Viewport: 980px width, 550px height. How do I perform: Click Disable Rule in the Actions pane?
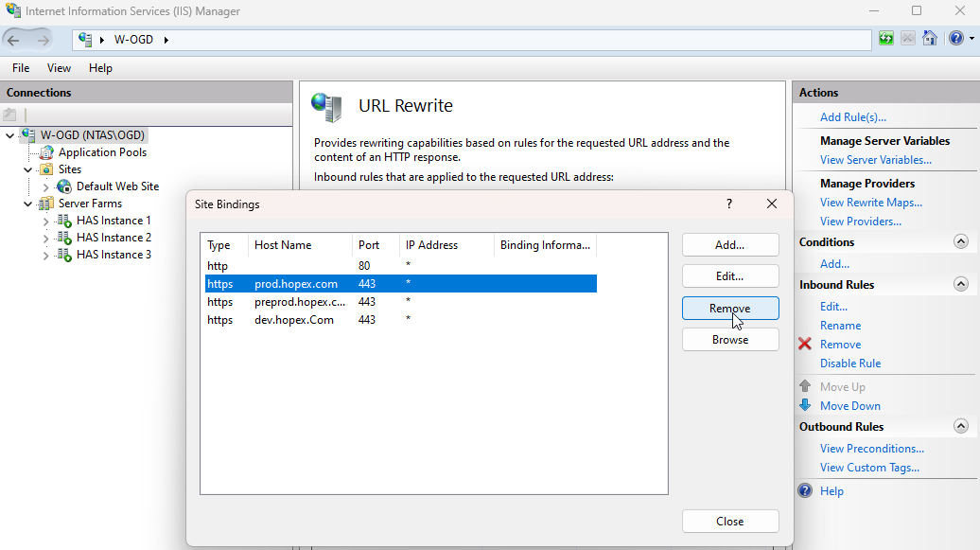(850, 363)
